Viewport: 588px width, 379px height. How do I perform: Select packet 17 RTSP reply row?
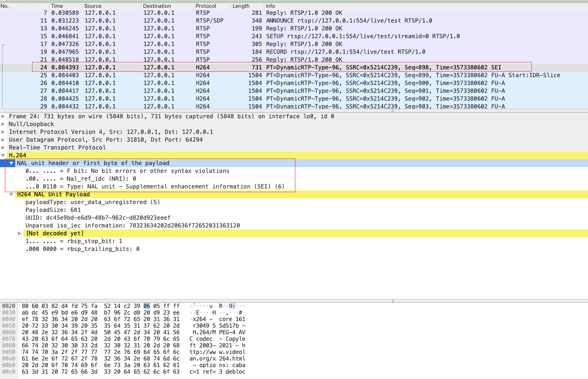pos(294,44)
